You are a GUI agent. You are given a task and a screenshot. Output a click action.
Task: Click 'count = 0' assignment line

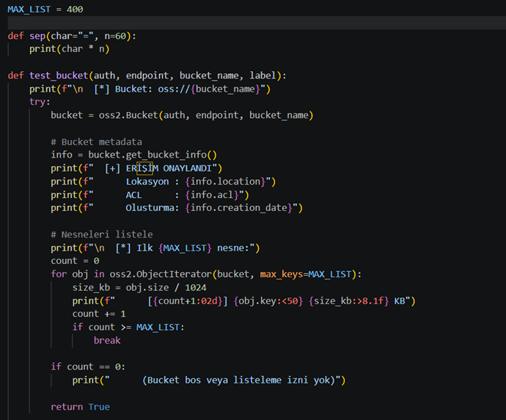click(75, 261)
